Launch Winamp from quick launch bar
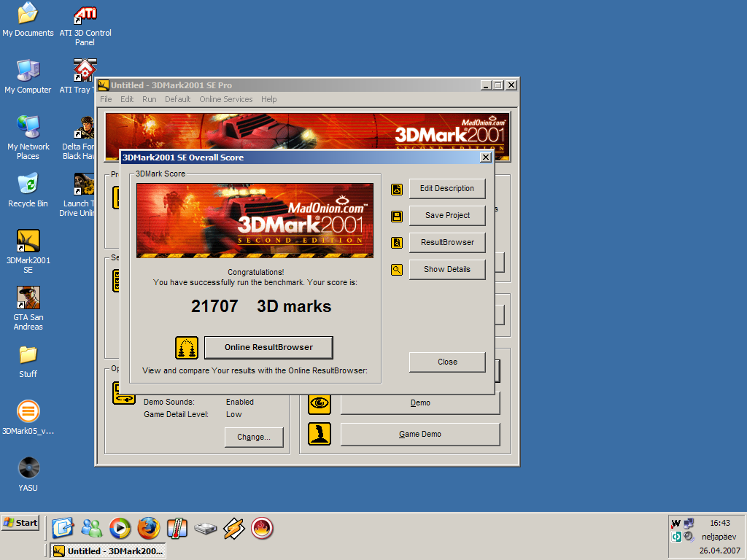747x560 pixels. [x=234, y=529]
